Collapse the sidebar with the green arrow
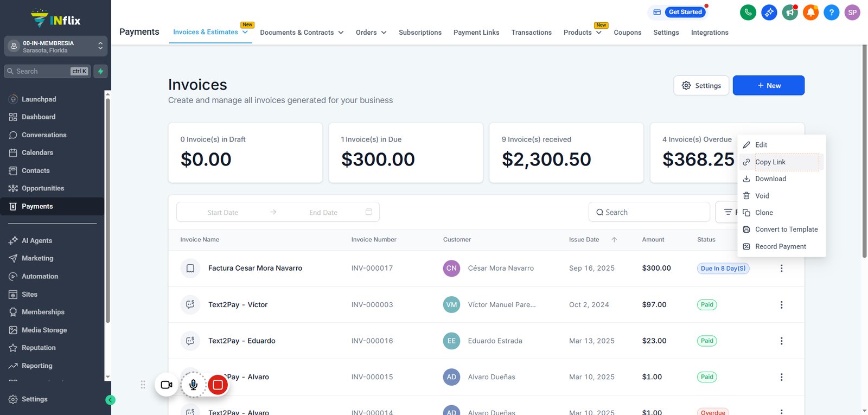This screenshot has width=868, height=415. [110, 400]
